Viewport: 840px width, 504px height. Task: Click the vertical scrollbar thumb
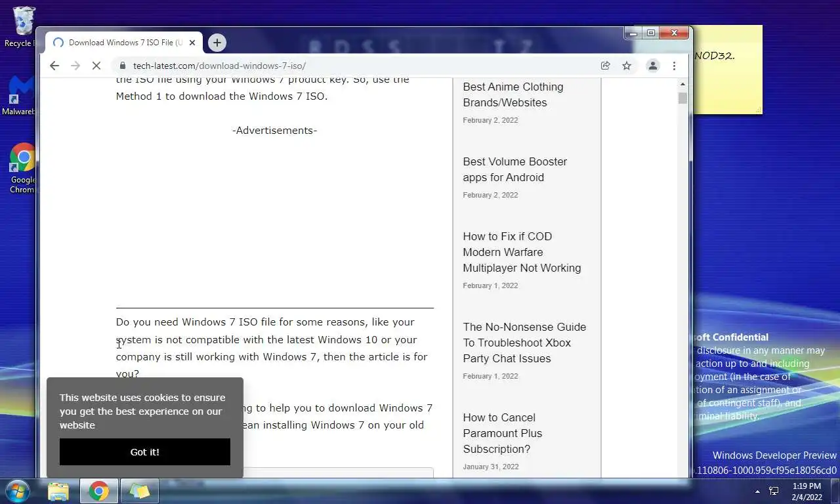coord(682,98)
